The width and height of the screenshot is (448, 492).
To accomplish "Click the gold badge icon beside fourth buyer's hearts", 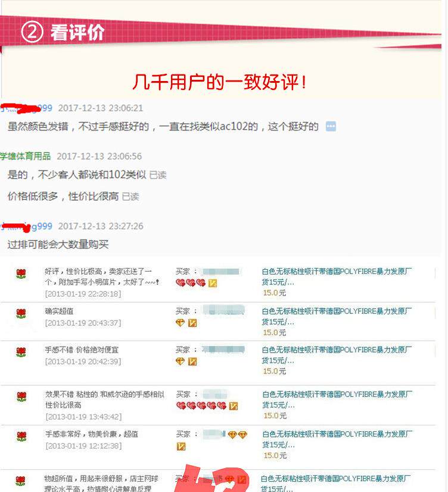I will (x=233, y=406).
